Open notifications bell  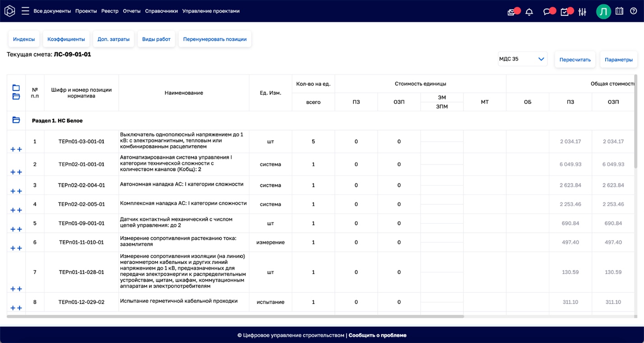pos(529,12)
